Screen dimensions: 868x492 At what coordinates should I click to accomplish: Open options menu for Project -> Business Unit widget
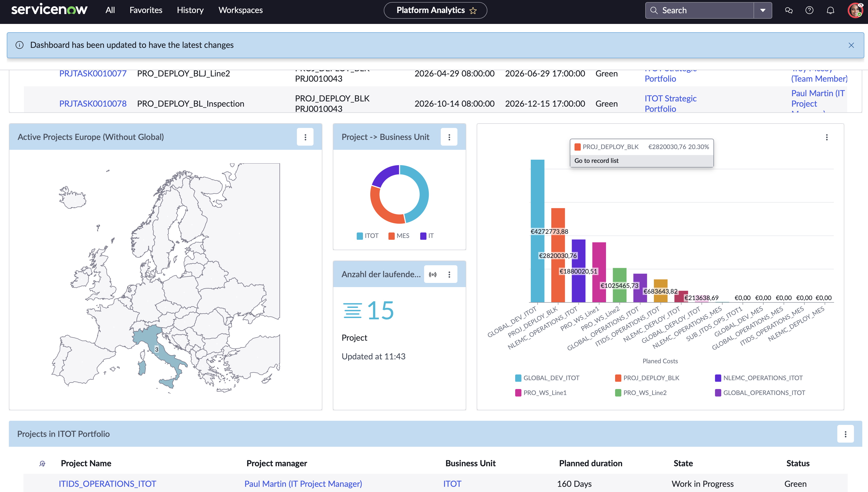point(449,137)
